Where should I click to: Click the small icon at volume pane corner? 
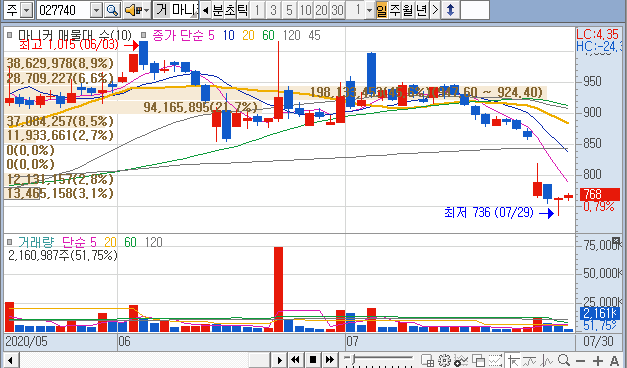616,241
